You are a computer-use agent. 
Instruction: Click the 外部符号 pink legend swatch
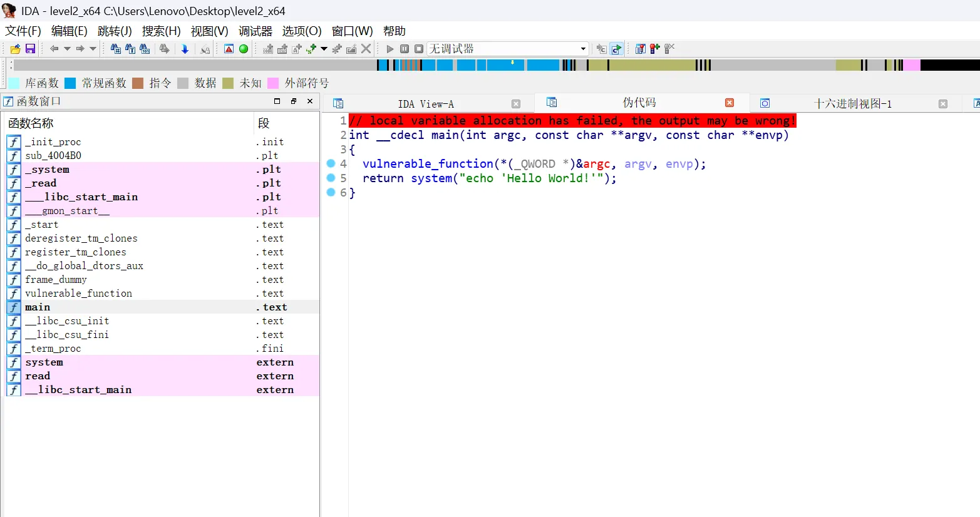pyautogui.click(x=273, y=83)
